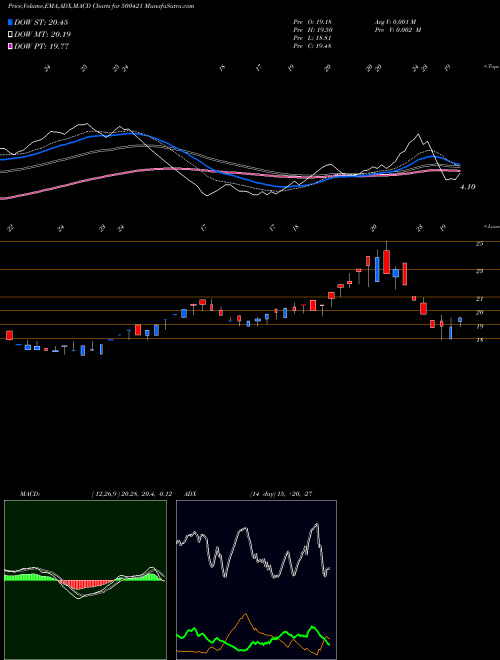
Task: Click the 'Pre V: 0.002 M' volume text
Action: click(398, 30)
